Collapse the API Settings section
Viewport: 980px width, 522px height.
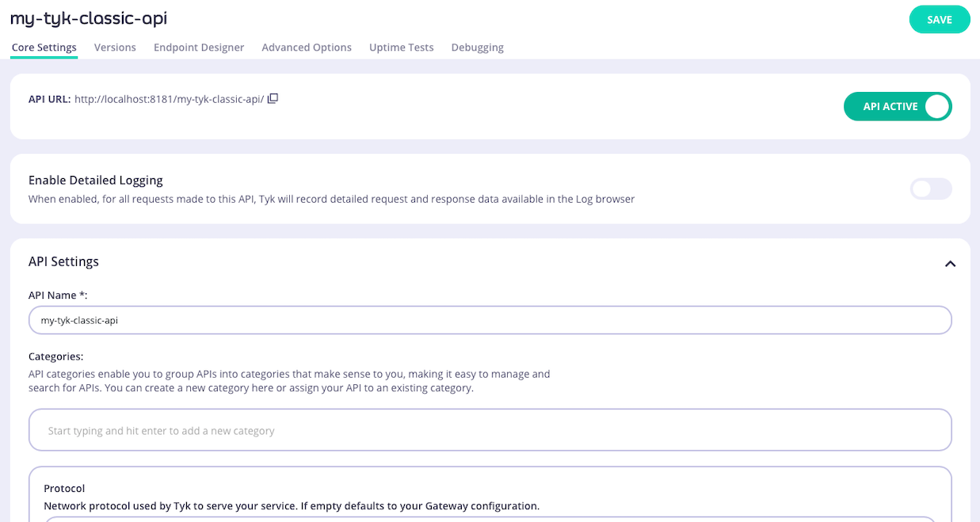coord(950,263)
